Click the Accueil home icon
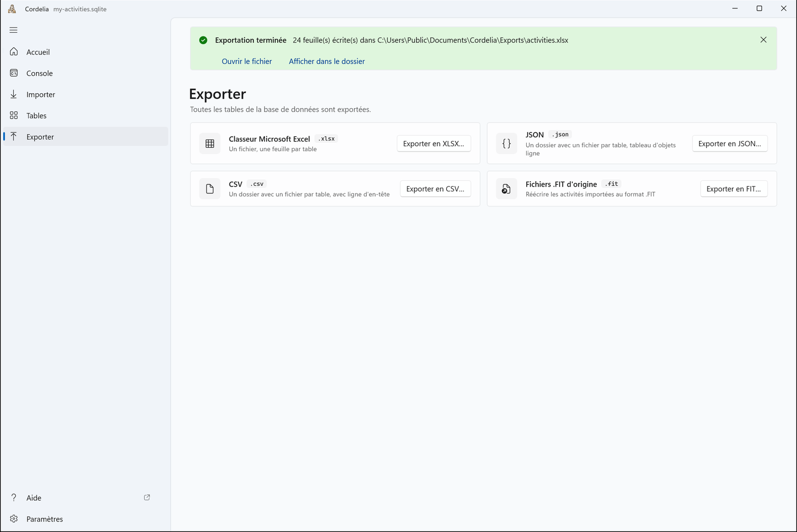 tap(14, 52)
